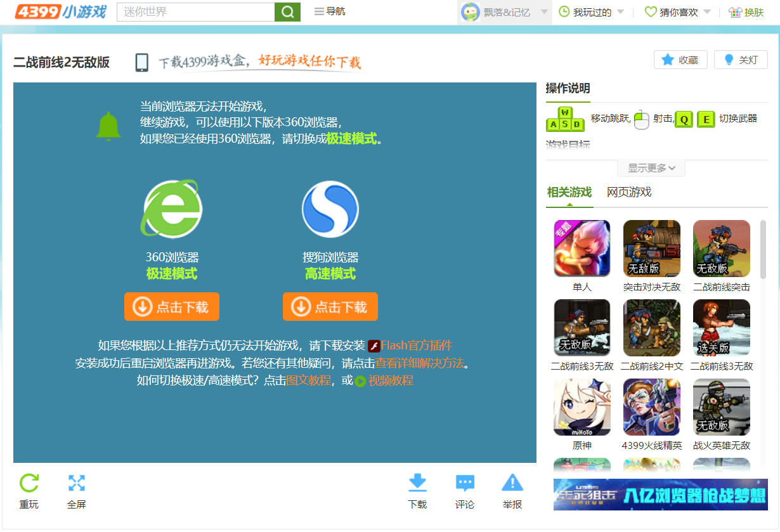
Task: Switch to the 网页游戏 tab
Action: (629, 192)
